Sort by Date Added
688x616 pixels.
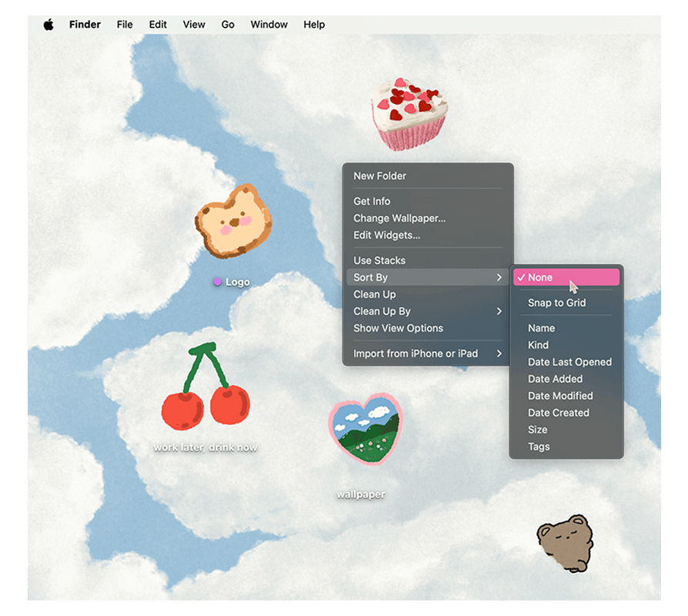click(566, 379)
